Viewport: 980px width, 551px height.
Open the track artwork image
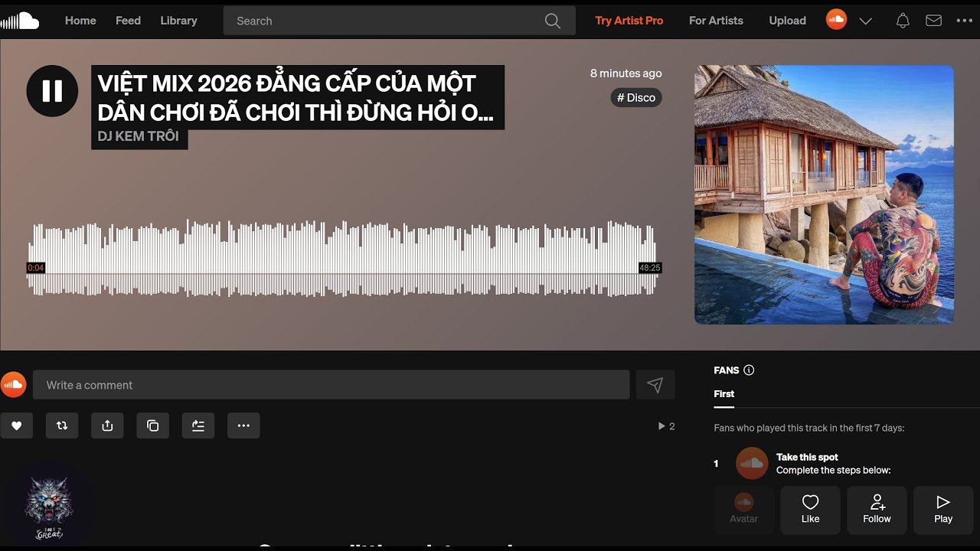point(824,194)
